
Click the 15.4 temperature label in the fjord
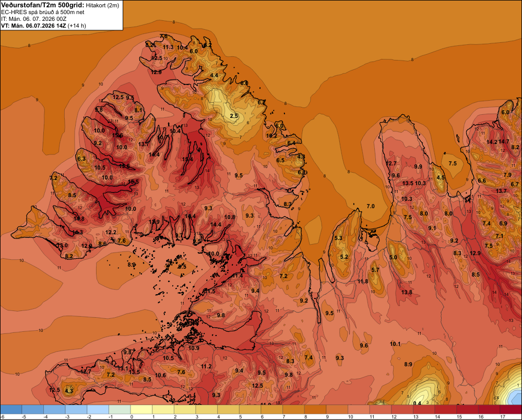(187, 160)
